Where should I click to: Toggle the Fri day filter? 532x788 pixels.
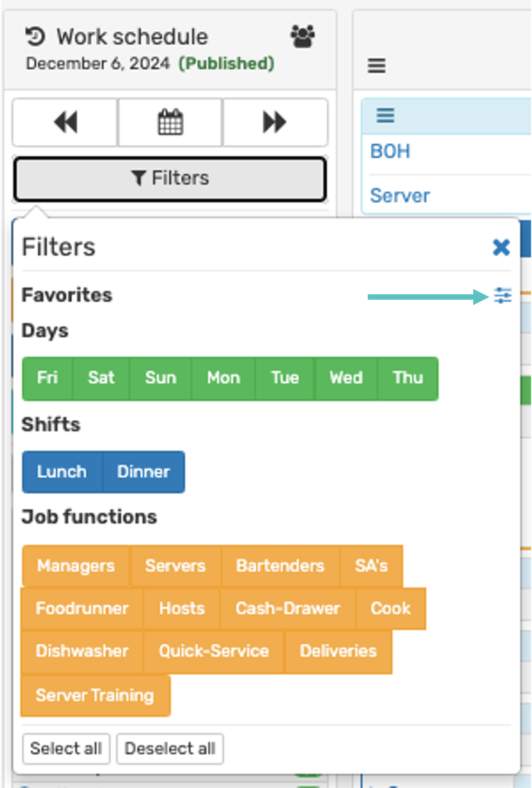pos(47,378)
